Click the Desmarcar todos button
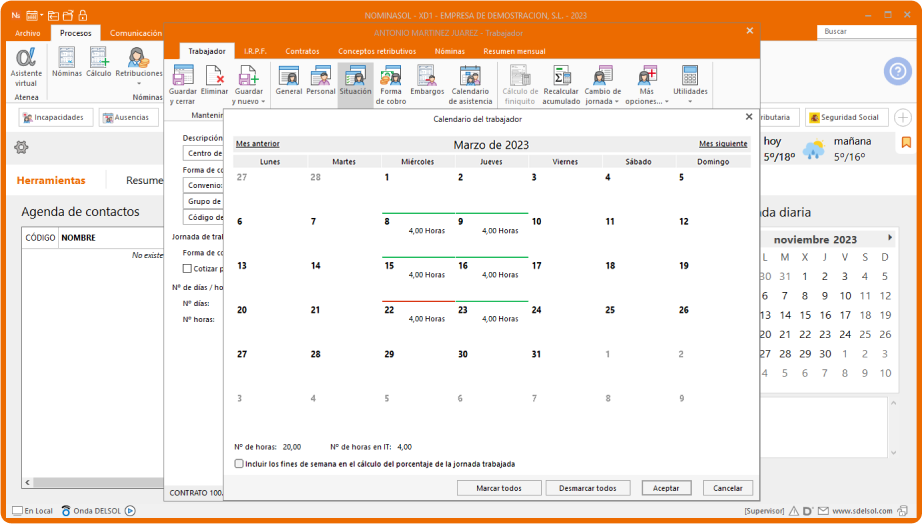 (587, 488)
